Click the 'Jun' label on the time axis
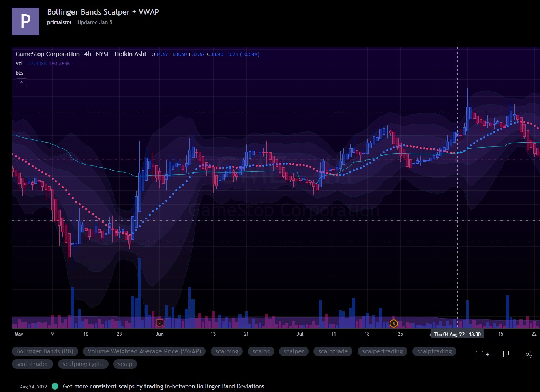540x392 pixels. 159,334
